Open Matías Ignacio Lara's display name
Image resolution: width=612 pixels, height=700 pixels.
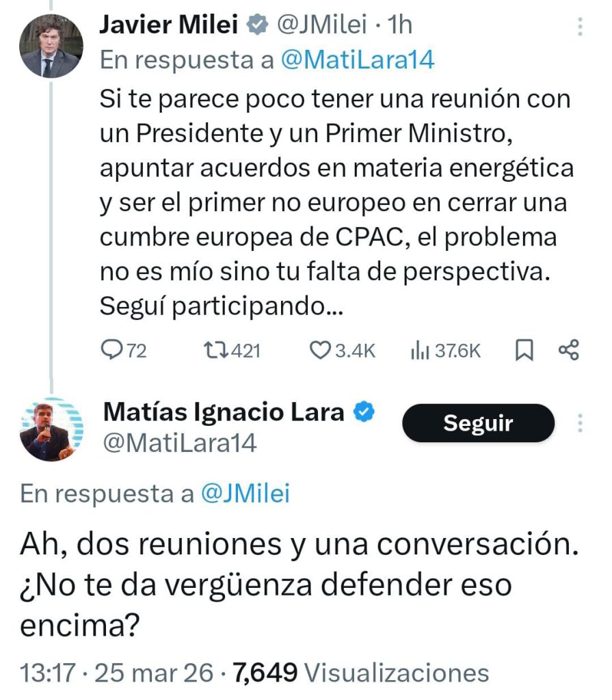224,412
